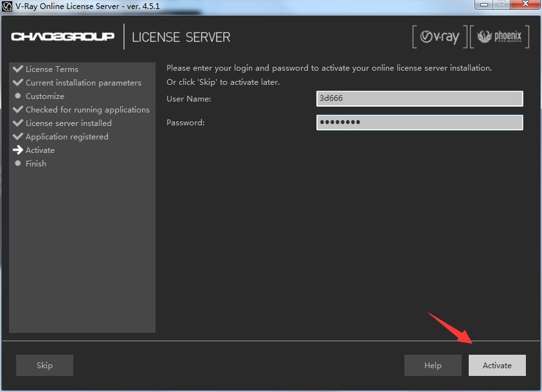This screenshot has height=392, width=542.
Task: Click the Chaos Group logo
Action: coord(62,37)
